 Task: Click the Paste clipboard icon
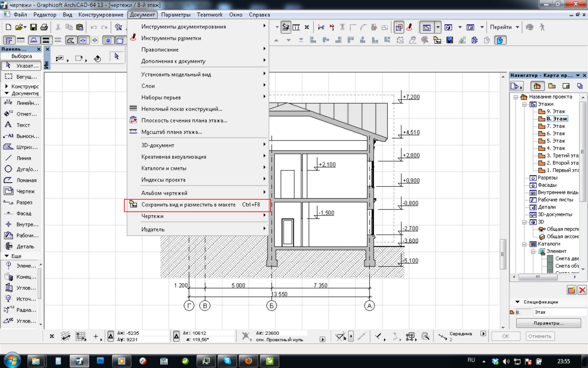tap(79, 27)
